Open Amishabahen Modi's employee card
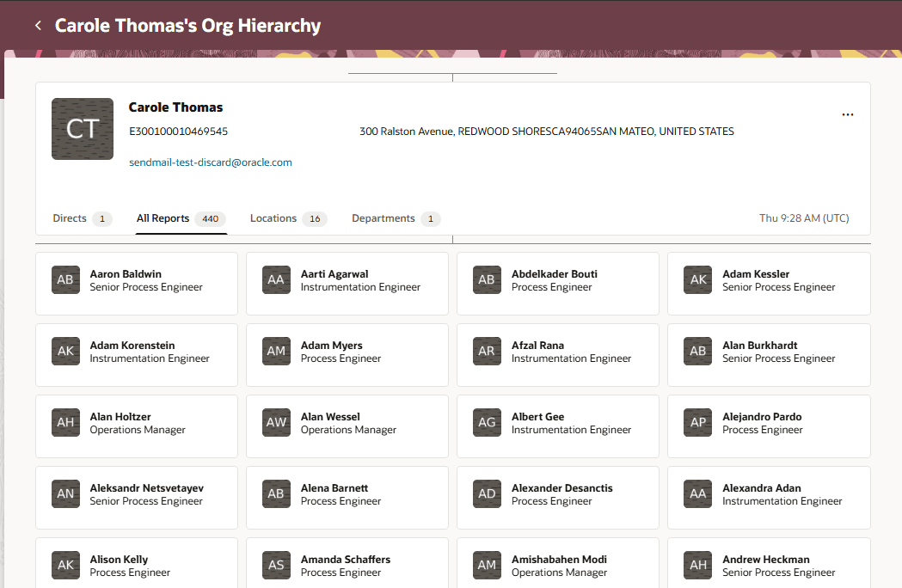 click(557, 565)
